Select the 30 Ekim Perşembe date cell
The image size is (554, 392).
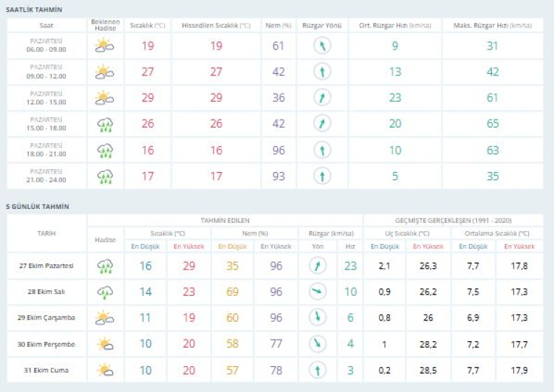(46, 344)
